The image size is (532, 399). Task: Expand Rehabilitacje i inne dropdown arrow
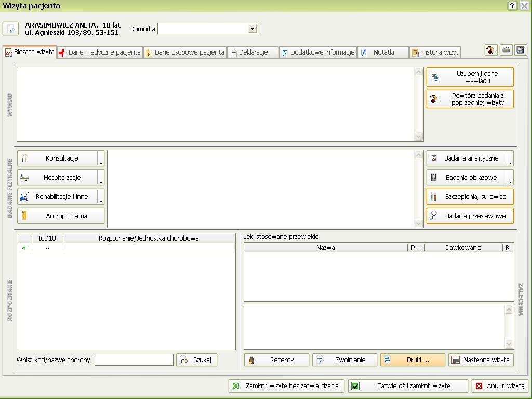coord(101,197)
